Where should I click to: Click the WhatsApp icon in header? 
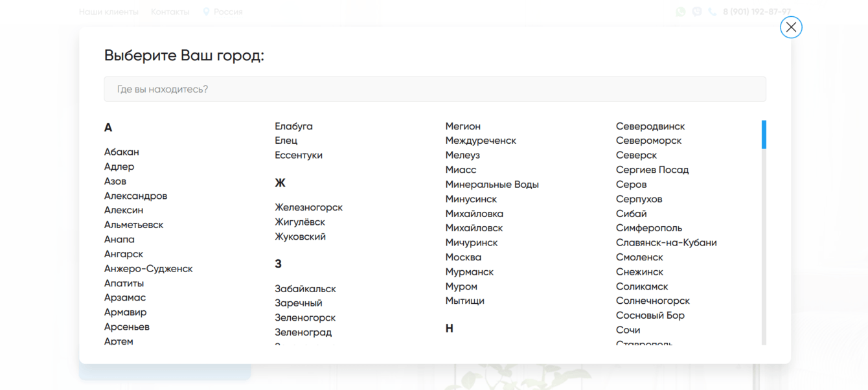[680, 12]
